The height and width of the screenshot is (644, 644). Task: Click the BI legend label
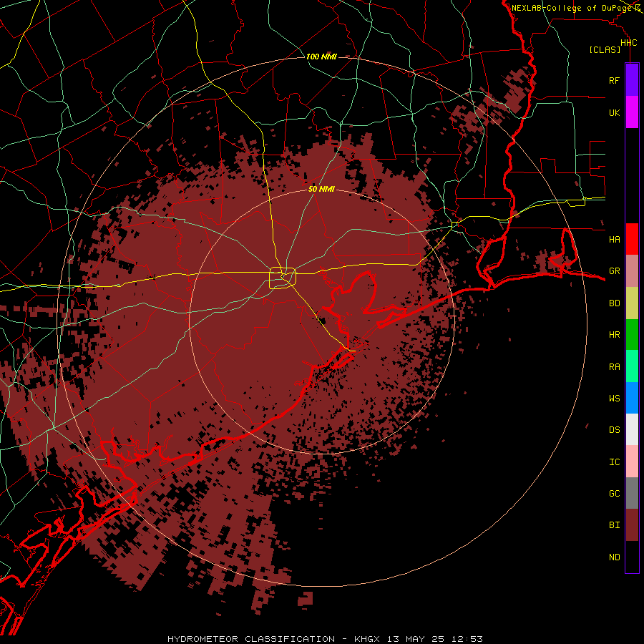[614, 525]
